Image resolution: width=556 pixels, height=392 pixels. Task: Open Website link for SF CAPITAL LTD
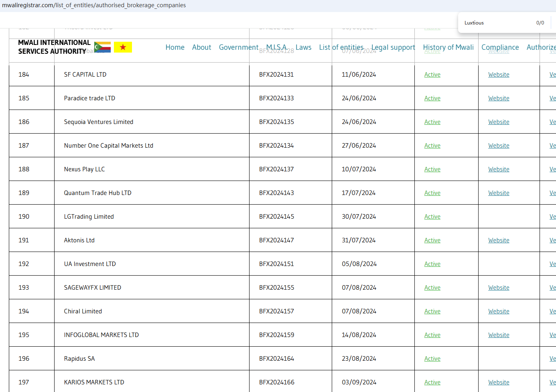point(499,75)
